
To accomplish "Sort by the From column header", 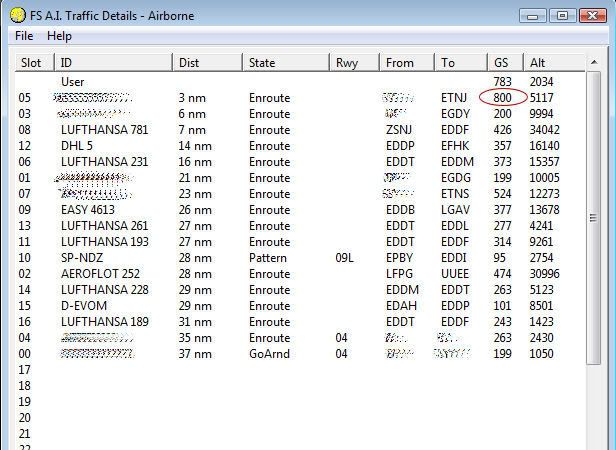I will point(407,62).
